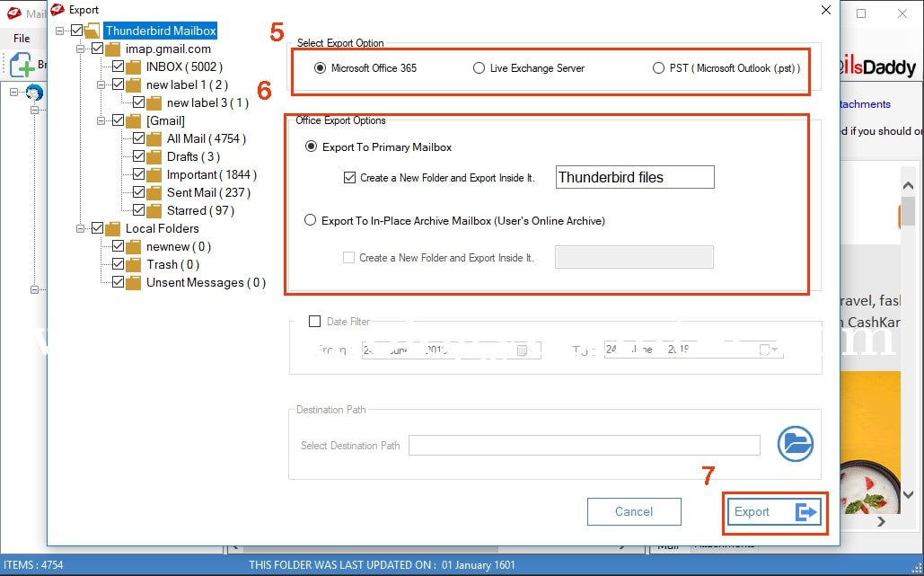The image size is (924, 576).
Task: Uncheck the All Mail folder checkbox
Action: 138,138
